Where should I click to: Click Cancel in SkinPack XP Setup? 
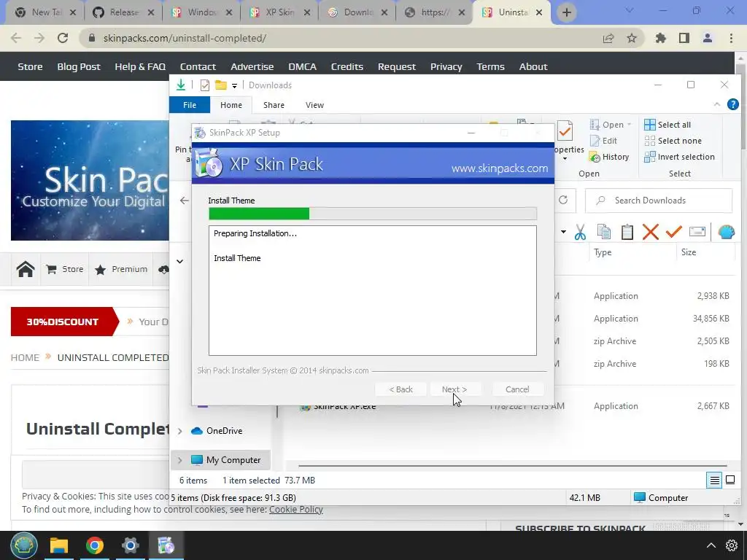click(517, 389)
